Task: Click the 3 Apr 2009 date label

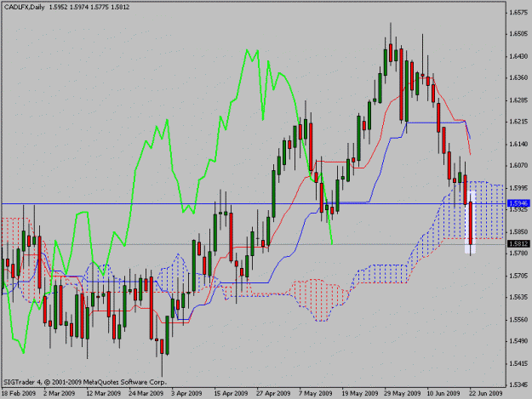Action: click(x=186, y=393)
